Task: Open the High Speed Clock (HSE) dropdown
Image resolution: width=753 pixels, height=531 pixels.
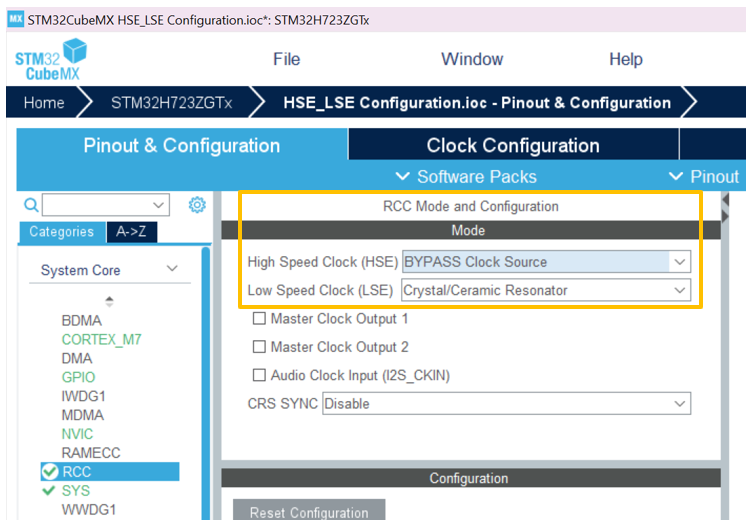Action: [x=547, y=262]
